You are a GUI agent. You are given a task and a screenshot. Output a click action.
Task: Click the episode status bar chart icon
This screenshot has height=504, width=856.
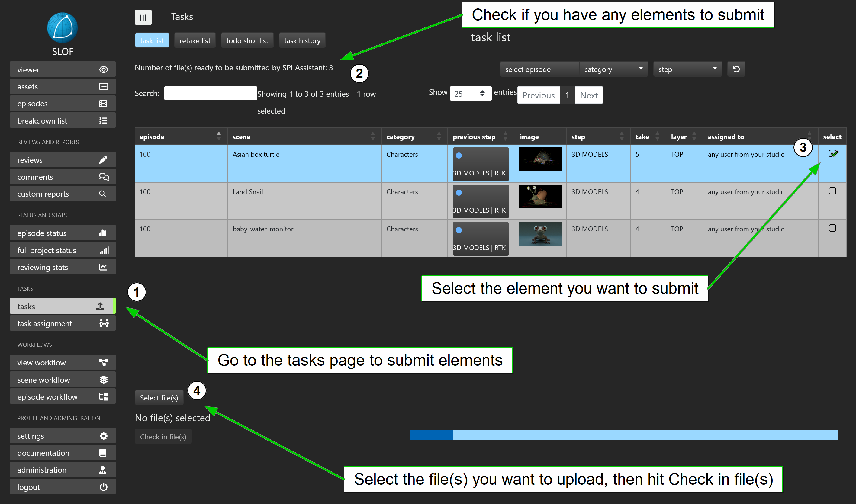pos(103,233)
